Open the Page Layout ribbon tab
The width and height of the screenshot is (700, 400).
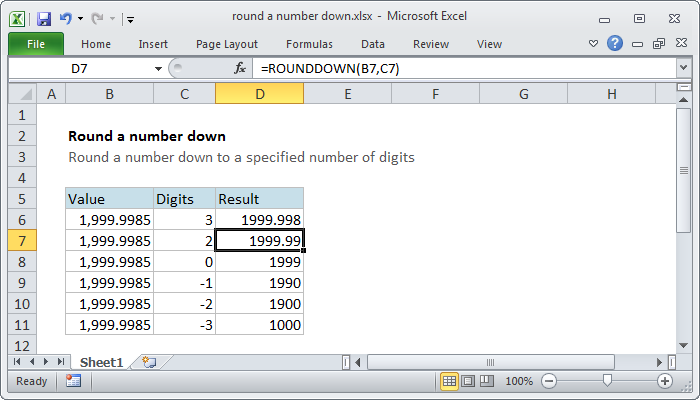tap(227, 44)
